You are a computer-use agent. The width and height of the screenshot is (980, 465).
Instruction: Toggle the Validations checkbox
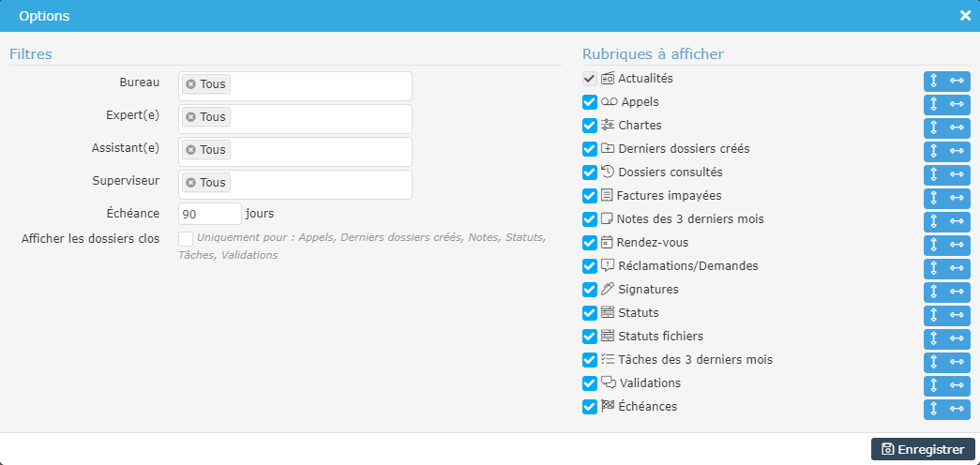(x=590, y=383)
